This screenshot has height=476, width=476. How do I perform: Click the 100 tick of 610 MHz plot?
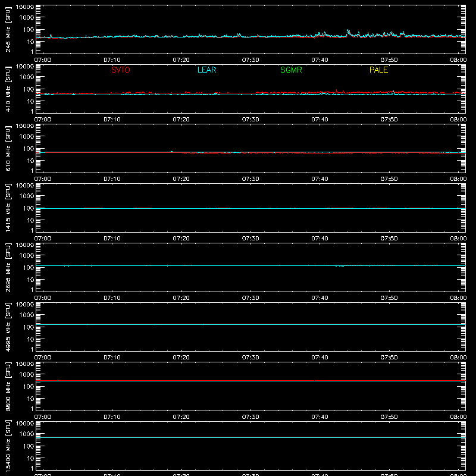point(29,148)
